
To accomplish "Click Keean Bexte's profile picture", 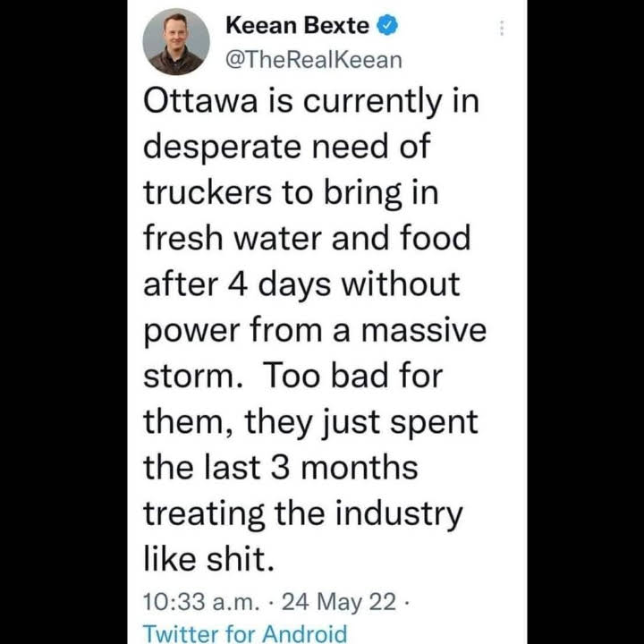I will click(176, 42).
